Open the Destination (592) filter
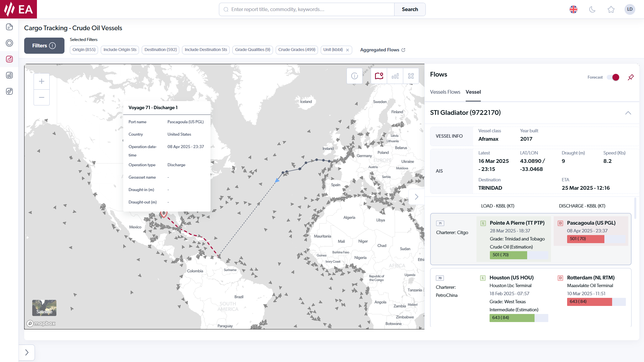This screenshot has width=644, height=362. point(160,50)
